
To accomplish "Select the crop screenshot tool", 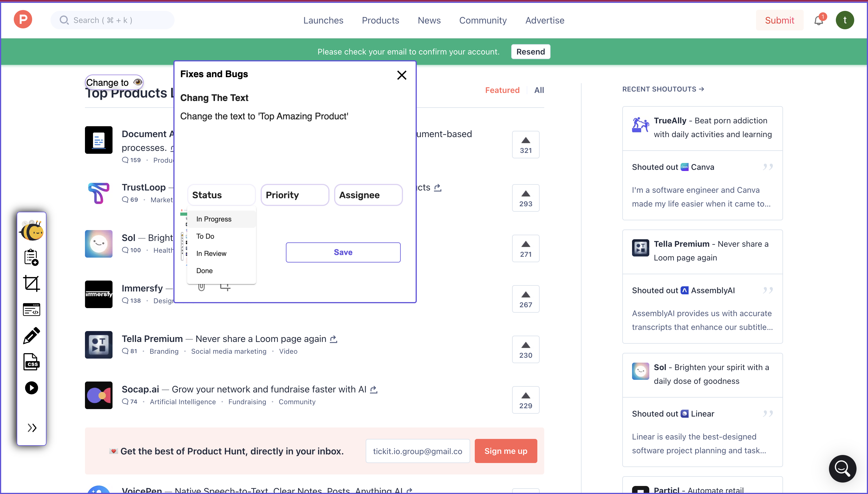I will [x=31, y=283].
